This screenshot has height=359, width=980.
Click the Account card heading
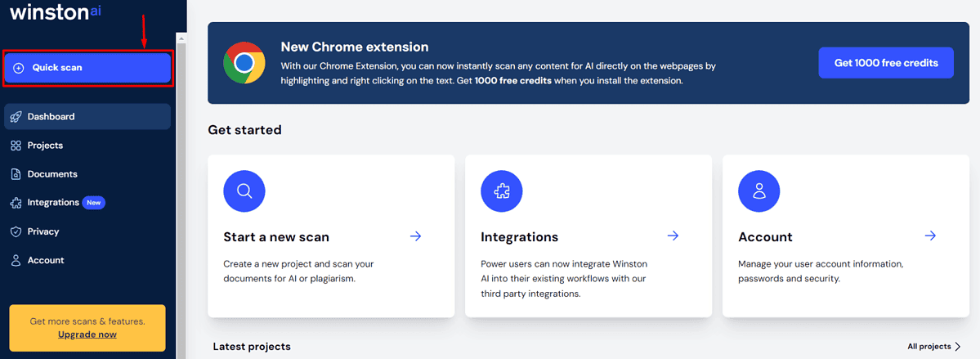click(765, 237)
